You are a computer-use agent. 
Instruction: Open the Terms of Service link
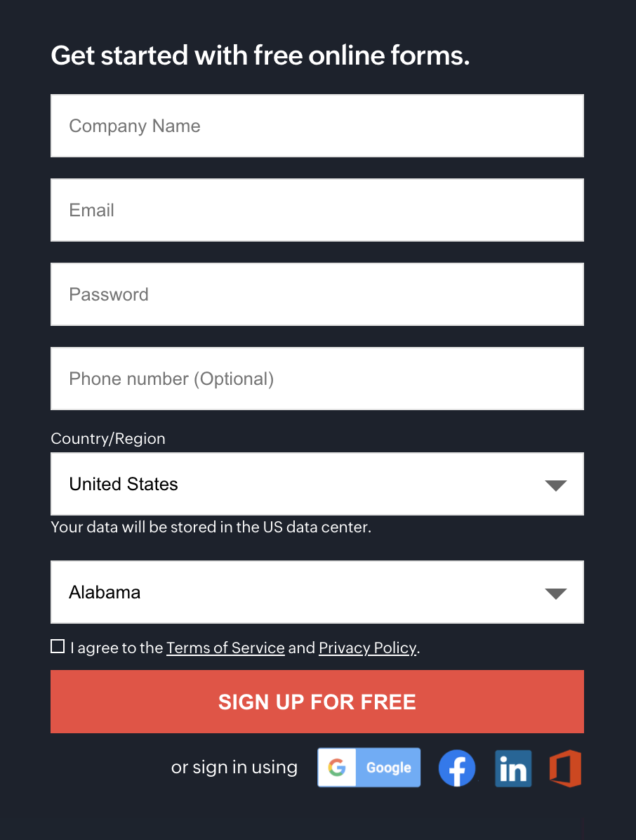coord(225,648)
